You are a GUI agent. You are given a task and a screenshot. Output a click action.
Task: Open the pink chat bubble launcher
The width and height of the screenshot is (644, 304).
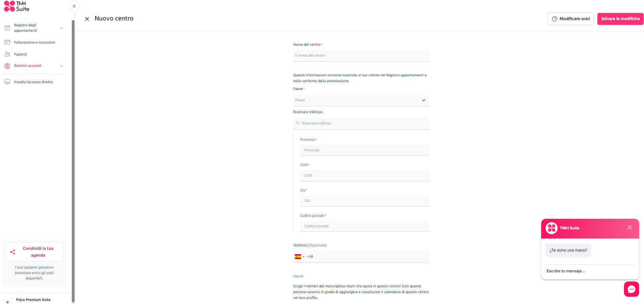pyautogui.click(x=631, y=289)
